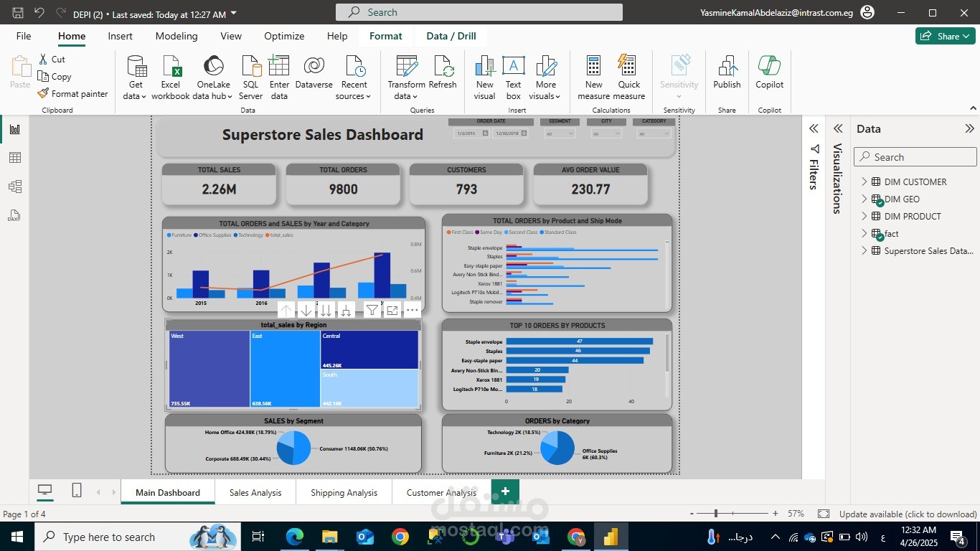Click the zoom out minus button
980x551 pixels.
point(692,514)
